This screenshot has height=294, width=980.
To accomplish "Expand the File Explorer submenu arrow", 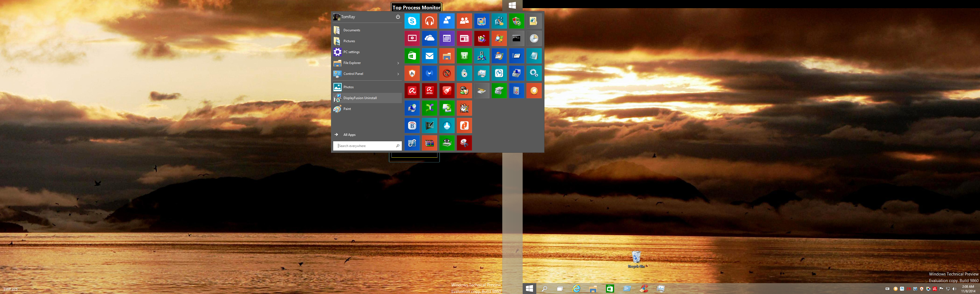I will point(398,63).
